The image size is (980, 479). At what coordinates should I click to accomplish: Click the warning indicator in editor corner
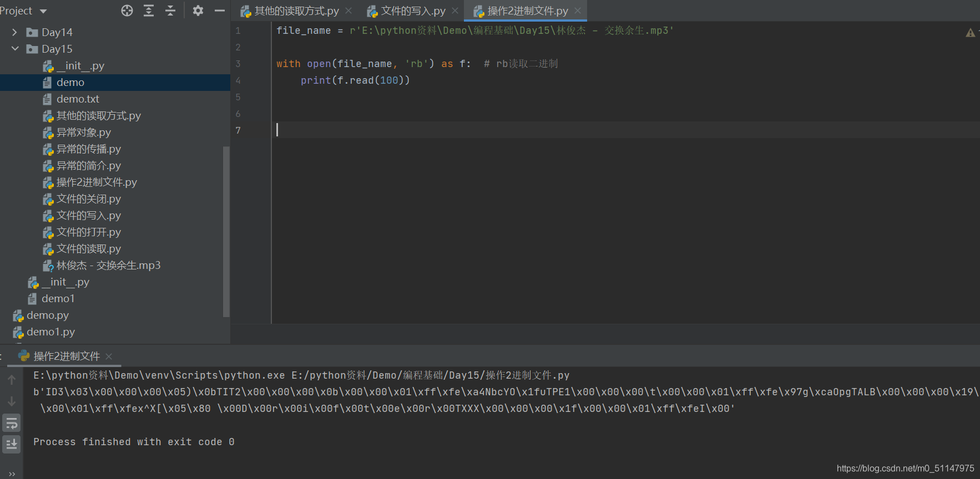point(970,33)
